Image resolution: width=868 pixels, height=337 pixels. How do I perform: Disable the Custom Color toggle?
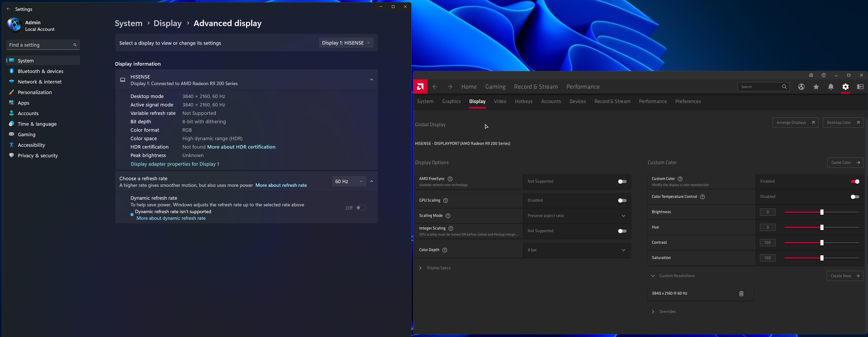click(855, 182)
